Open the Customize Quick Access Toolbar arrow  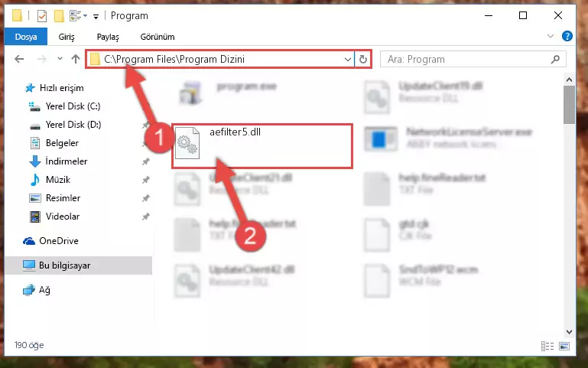point(96,16)
